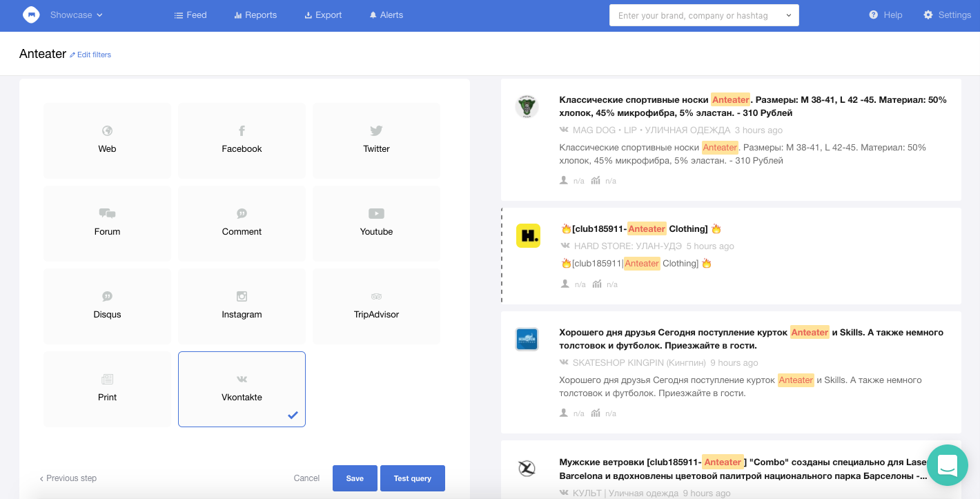Open the Export menu item
Viewport: 980px width, 499px height.
[x=323, y=14]
